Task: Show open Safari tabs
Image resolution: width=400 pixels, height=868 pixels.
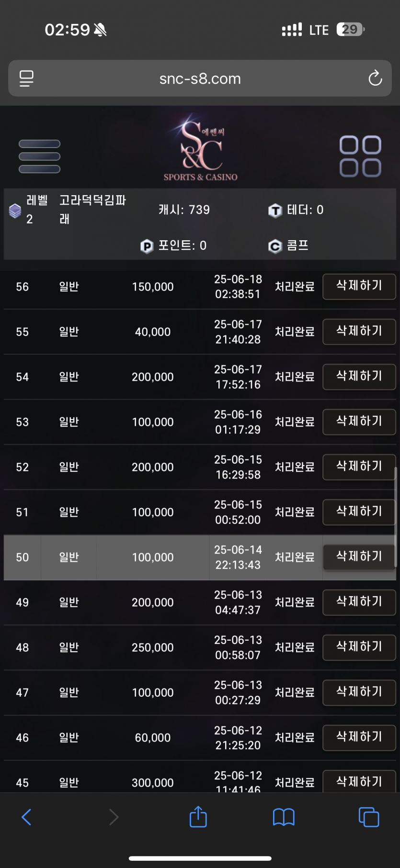Action: click(x=369, y=817)
